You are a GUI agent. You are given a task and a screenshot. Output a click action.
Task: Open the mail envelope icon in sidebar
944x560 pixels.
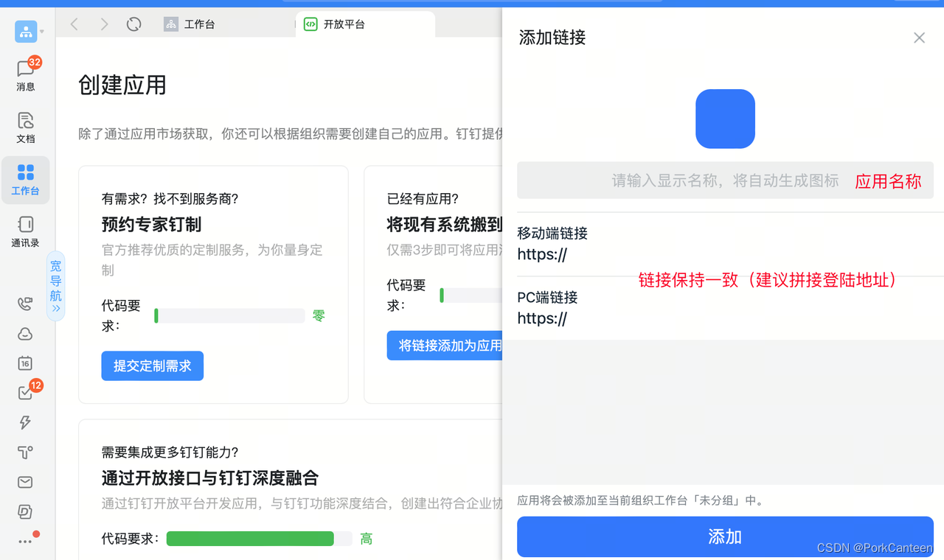tap(25, 482)
